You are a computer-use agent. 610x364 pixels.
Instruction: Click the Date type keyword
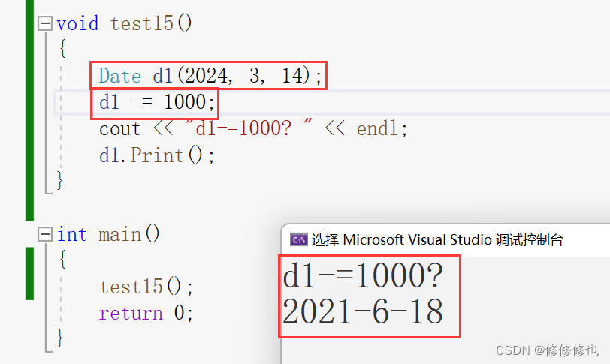pos(120,76)
